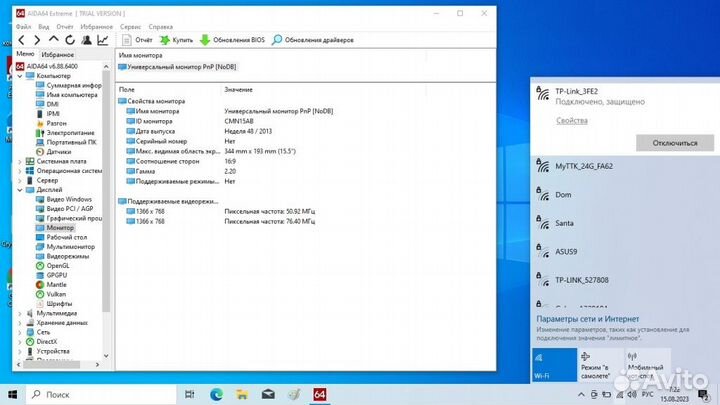Open Microsoft Edge from the taskbar

click(216, 394)
